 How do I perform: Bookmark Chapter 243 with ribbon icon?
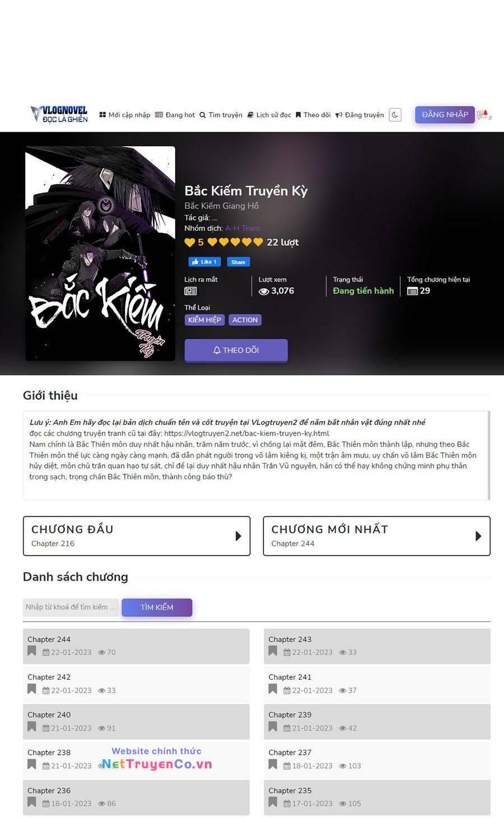tap(273, 651)
